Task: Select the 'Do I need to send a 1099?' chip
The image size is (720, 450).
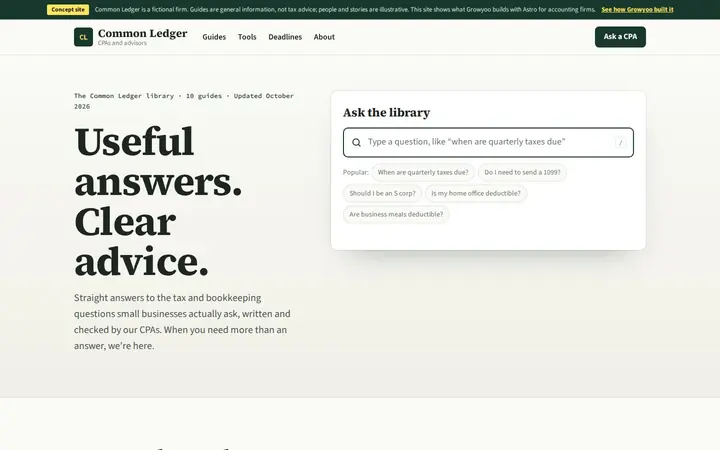Action: (522, 172)
